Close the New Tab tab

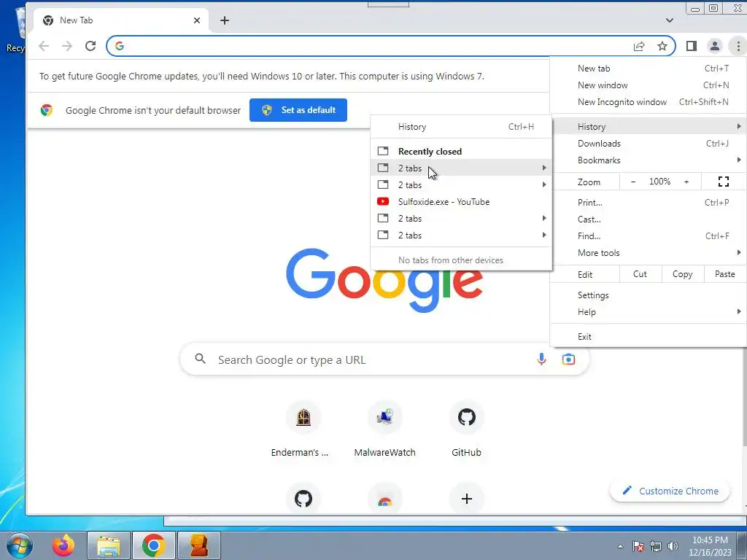click(197, 20)
